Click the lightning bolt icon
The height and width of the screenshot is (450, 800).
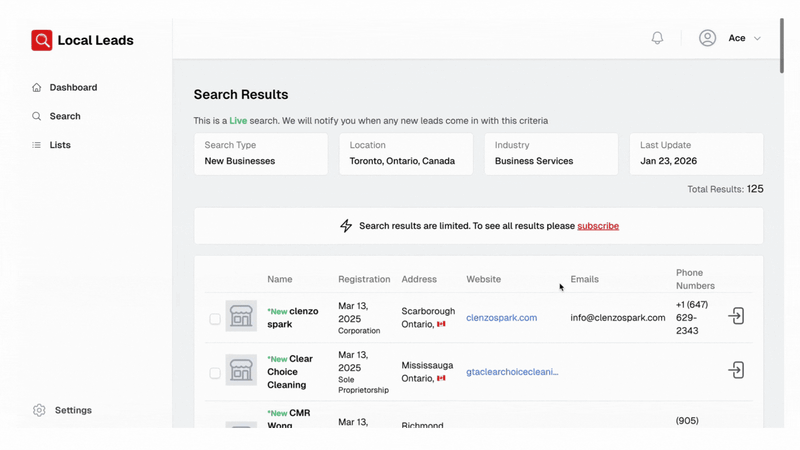pyautogui.click(x=346, y=226)
